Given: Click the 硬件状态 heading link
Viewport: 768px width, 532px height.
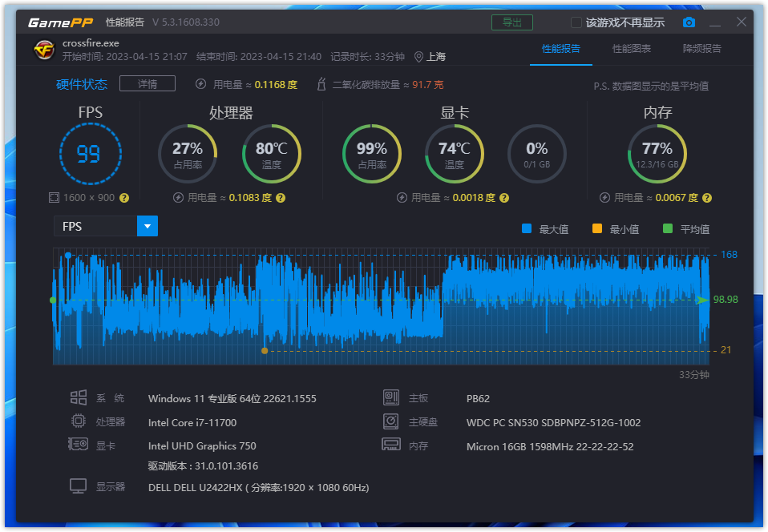Looking at the screenshot, I should [82, 84].
